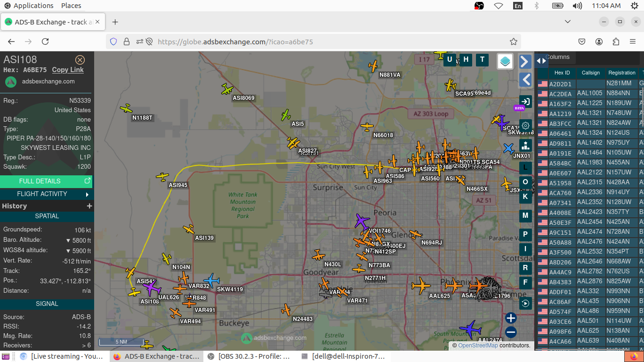Switch to the ADS-B Exchange browser tab
Viewport: 644px width, 362px height.
click(54, 22)
